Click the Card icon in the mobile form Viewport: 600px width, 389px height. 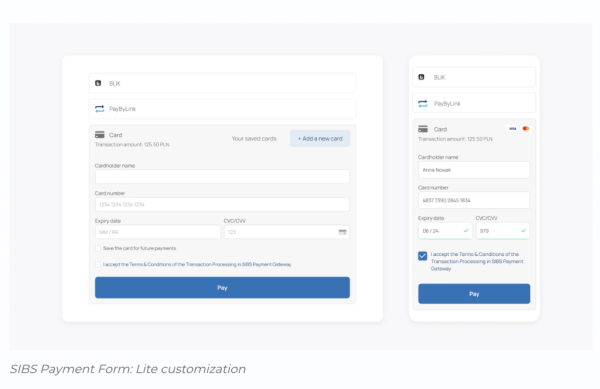click(x=423, y=129)
